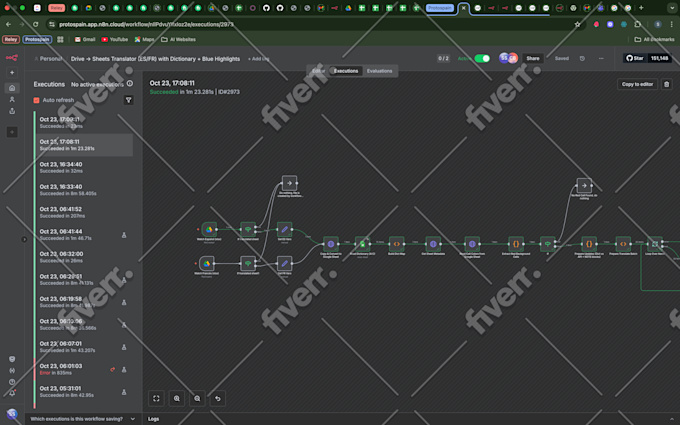This screenshot has width=680, height=425.
Task: Open the Personal user icon in sidebar
Action: point(12,99)
